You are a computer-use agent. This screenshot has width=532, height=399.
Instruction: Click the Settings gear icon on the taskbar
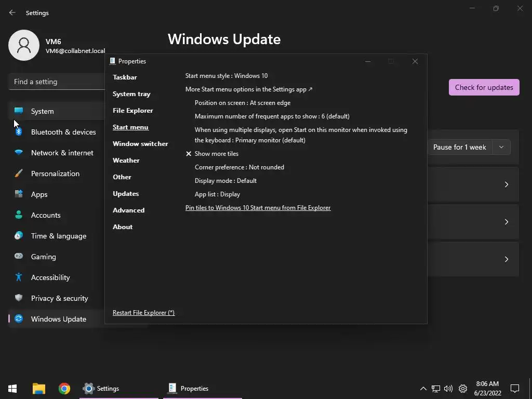click(x=88, y=389)
